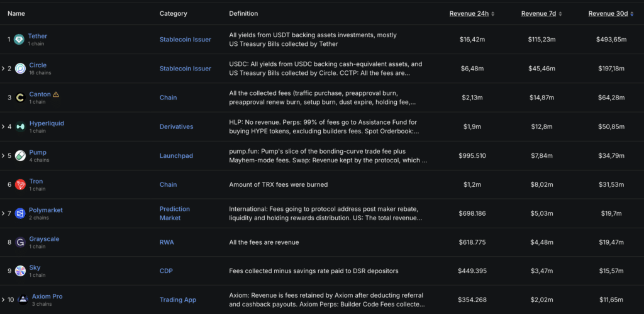This screenshot has width=644, height=314.
Task: Click the '16 chains' label under Circle
Action: [40, 73]
